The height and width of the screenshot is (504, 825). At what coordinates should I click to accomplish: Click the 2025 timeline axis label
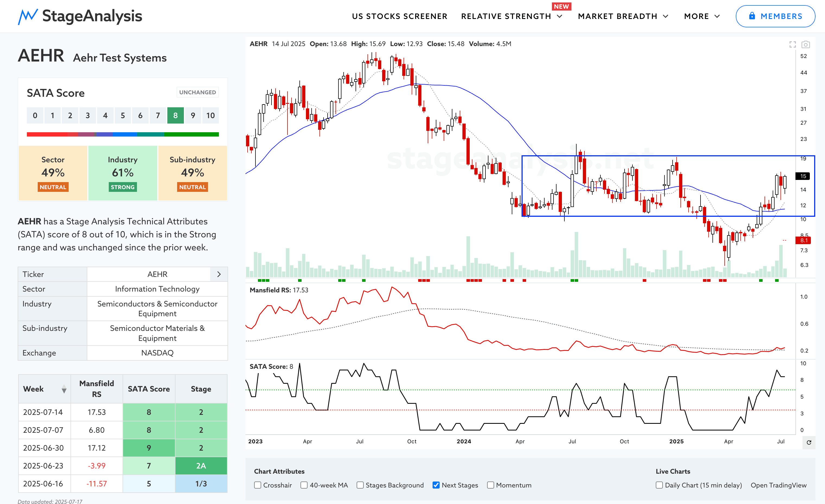(x=676, y=441)
